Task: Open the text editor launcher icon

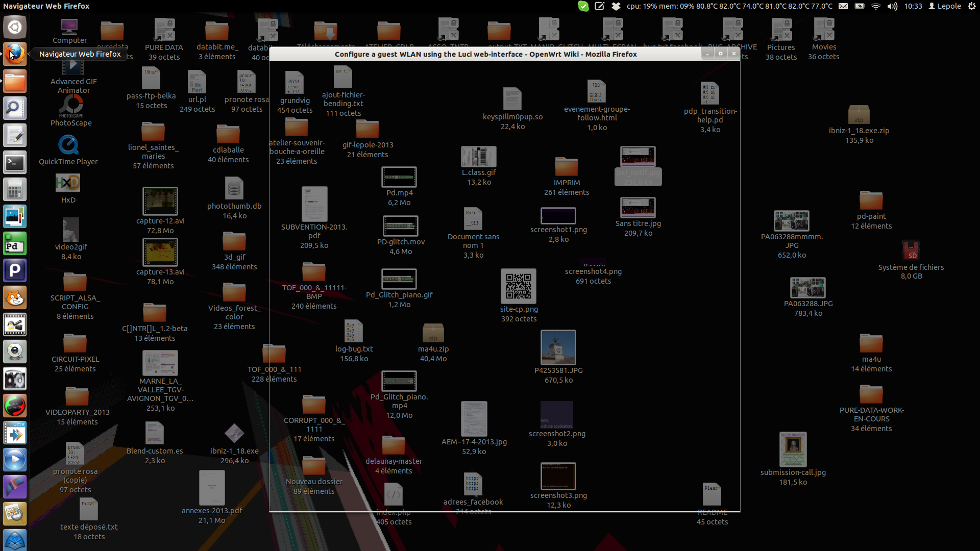Action: pos(15,136)
